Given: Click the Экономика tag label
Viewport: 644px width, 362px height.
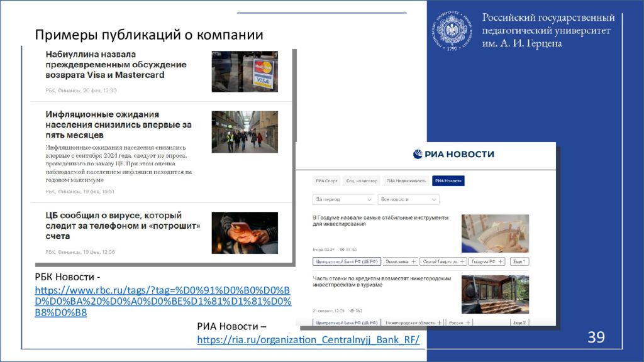Looking at the screenshot, I should tap(397, 261).
